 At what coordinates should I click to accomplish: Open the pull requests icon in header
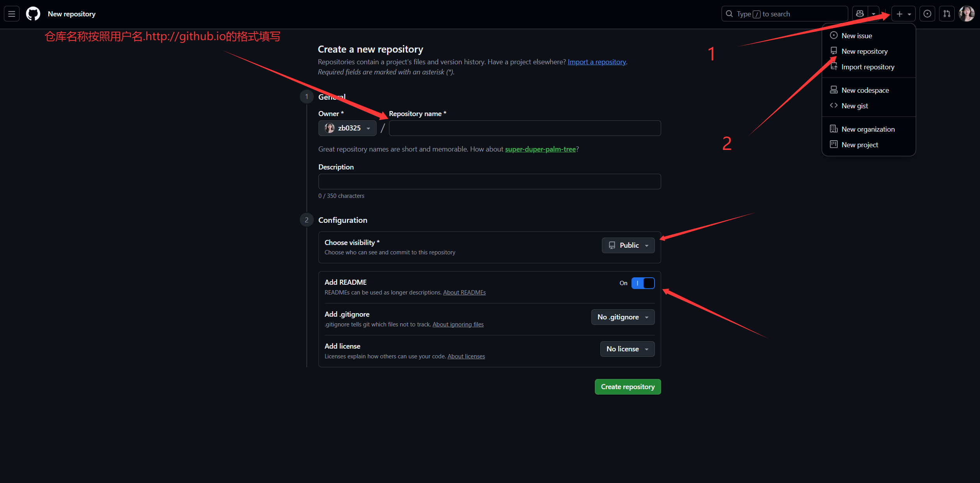pos(947,14)
